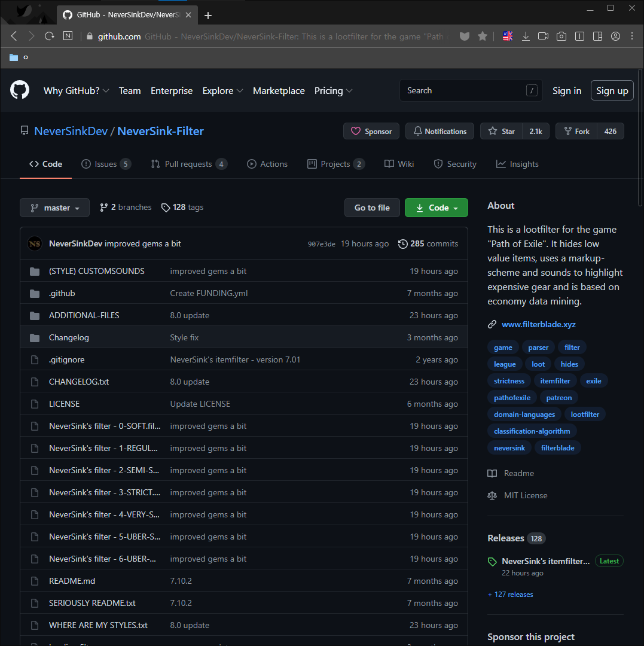Click the Go to file button
The width and height of the screenshot is (644, 646).
pyautogui.click(x=372, y=208)
